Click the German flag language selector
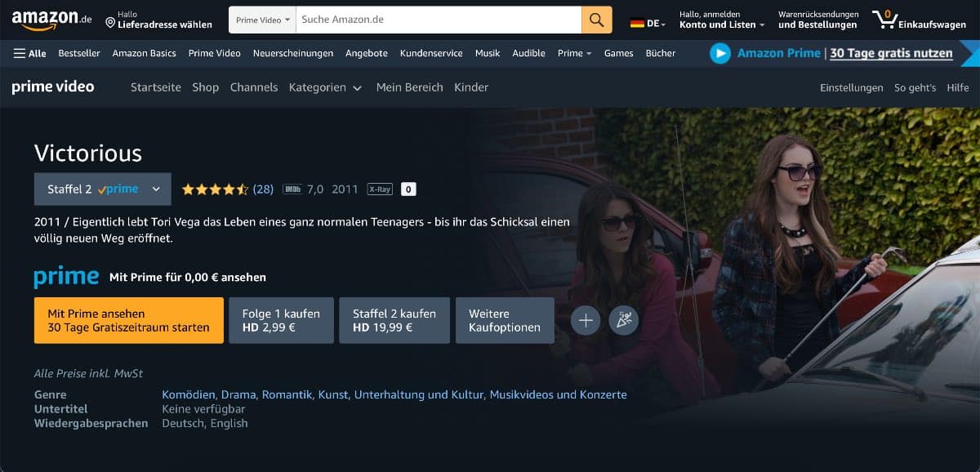The image size is (980, 472). (648, 24)
